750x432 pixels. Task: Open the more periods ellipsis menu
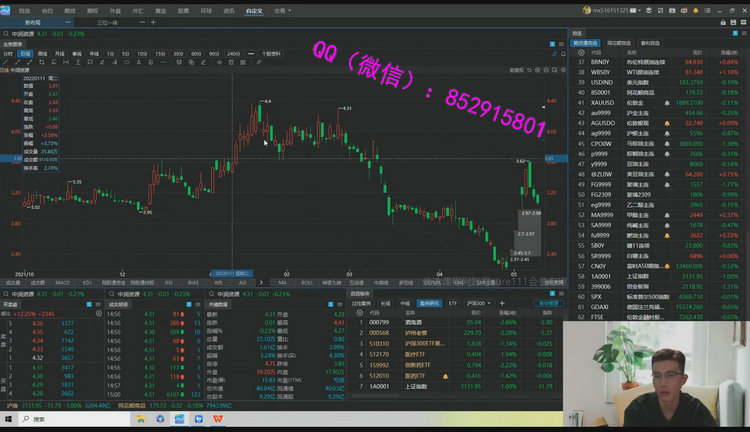click(250, 54)
